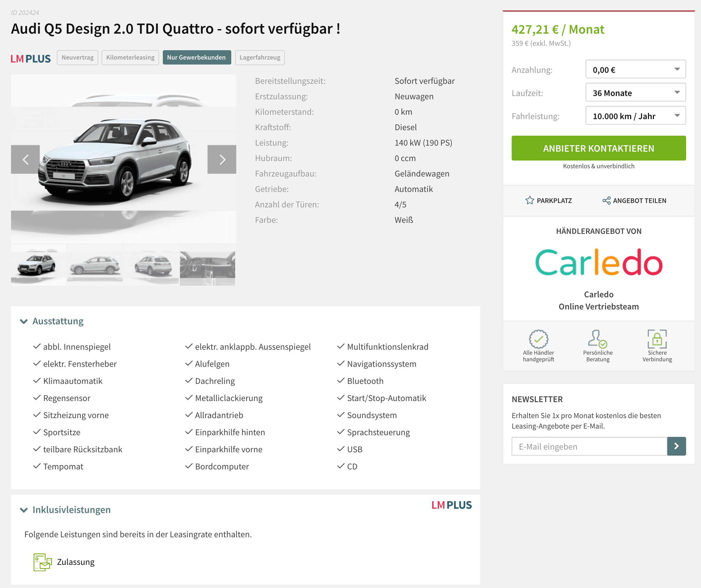Click Anbieter kontaktieren button
The height and width of the screenshot is (588, 701).
599,148
